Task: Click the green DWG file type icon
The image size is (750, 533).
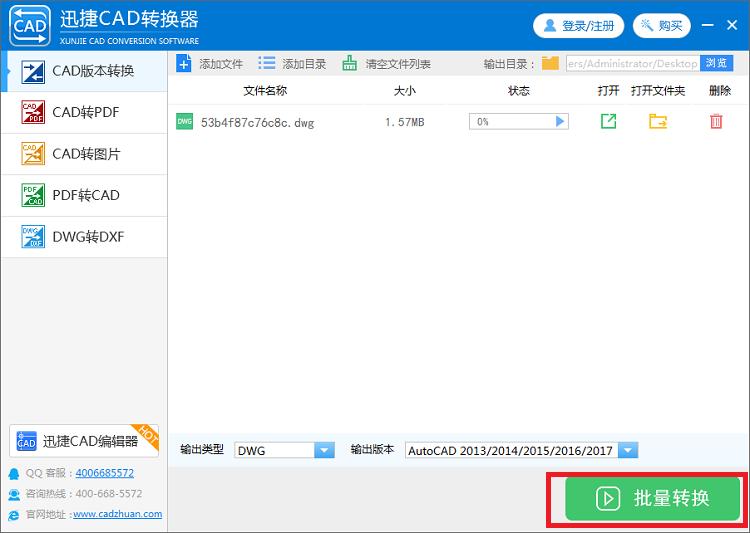Action: (x=184, y=122)
